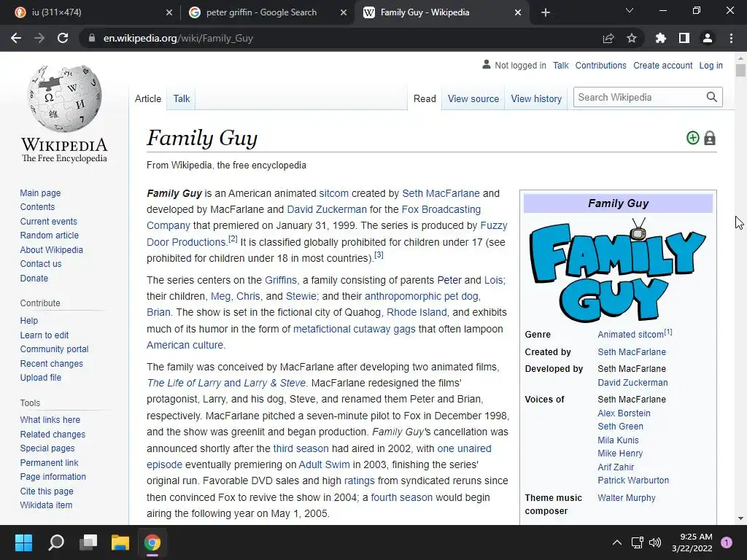Click the Donate sidebar link
Screen dimensions: 747x560
pyautogui.click(x=34, y=278)
